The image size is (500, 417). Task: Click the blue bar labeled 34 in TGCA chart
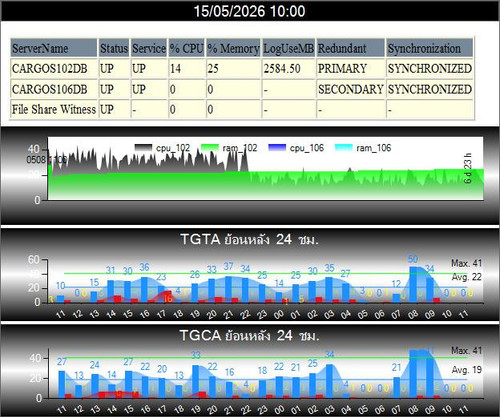(x=329, y=381)
